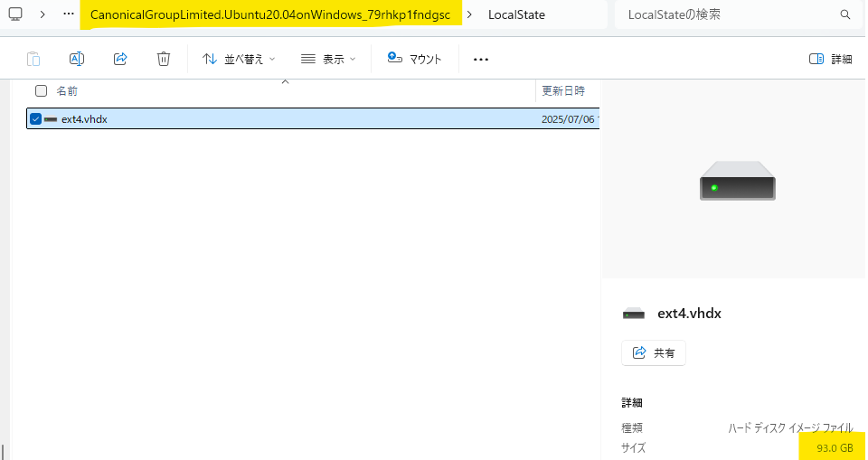This screenshot has width=868, height=460.
Task: Click the delete trash can icon
Action: click(x=164, y=59)
